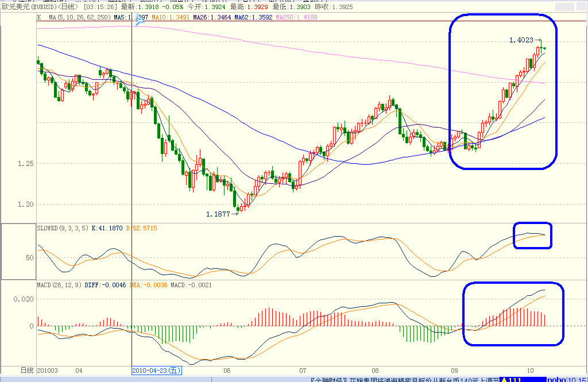
Task: Click the SLOWKD(9,3,3,5) indicator label
Action: (x=63, y=228)
